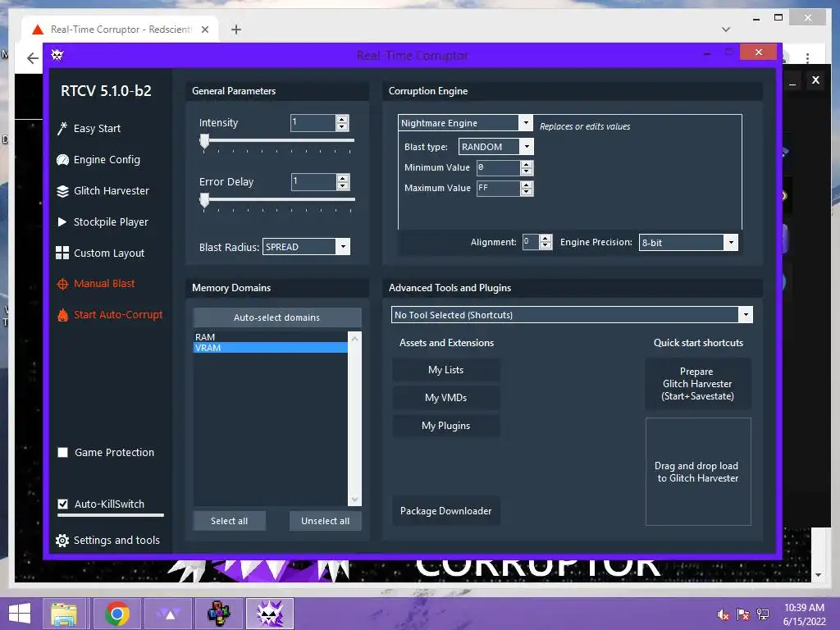Screen dimensions: 840x630
Task: Open Easy Start wand icon
Action: (x=62, y=129)
